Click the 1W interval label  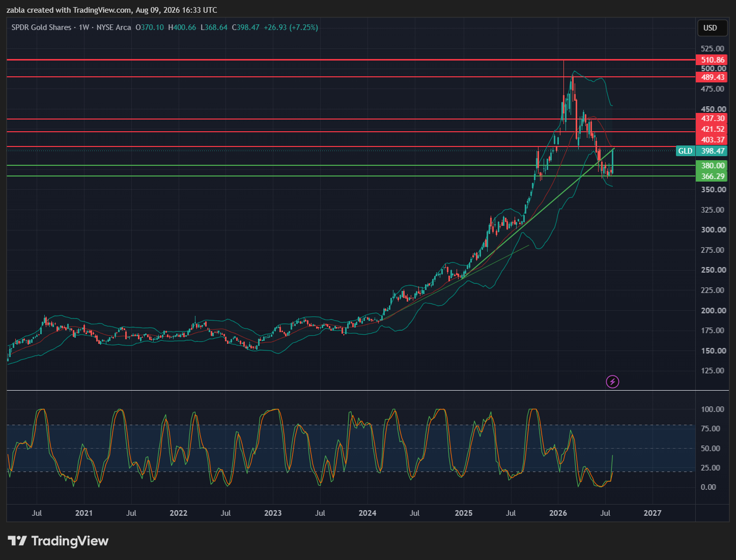[84, 27]
